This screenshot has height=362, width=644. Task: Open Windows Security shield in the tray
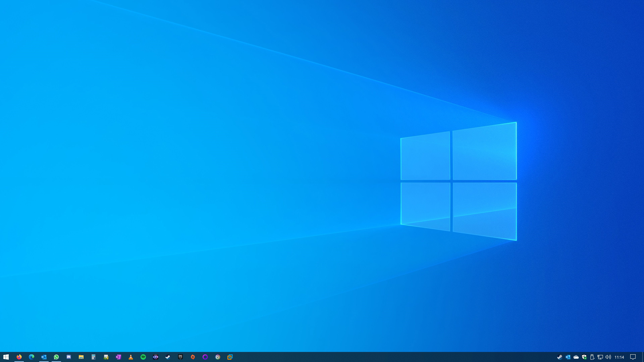coord(584,357)
